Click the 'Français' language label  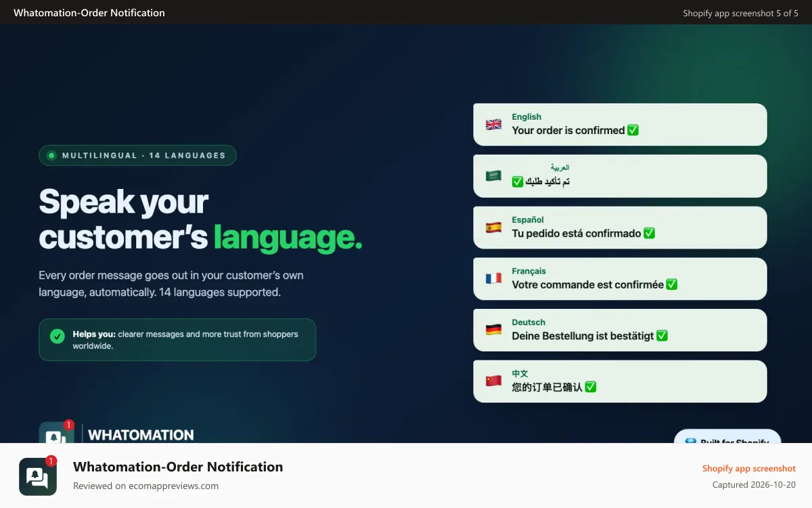pos(529,271)
